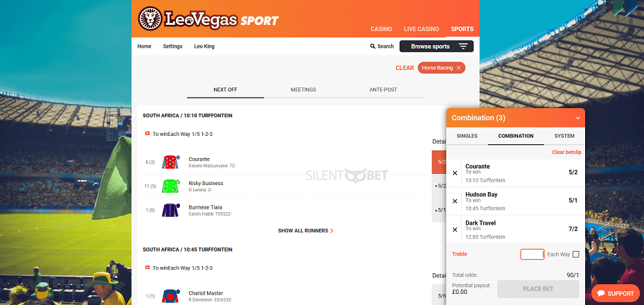Select the Combination betslip tab
The width and height of the screenshot is (644, 305).
pyautogui.click(x=516, y=136)
